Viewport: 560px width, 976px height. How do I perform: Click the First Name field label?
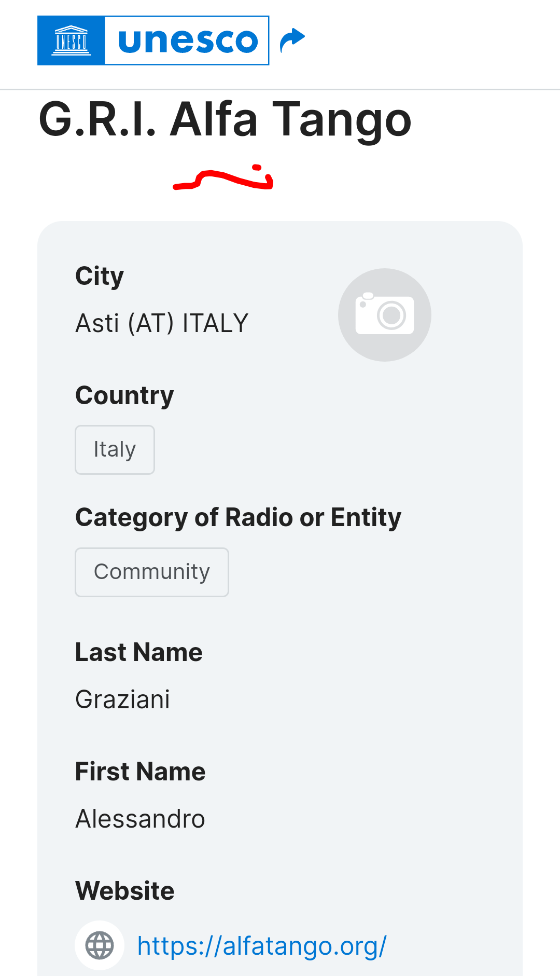(x=140, y=772)
